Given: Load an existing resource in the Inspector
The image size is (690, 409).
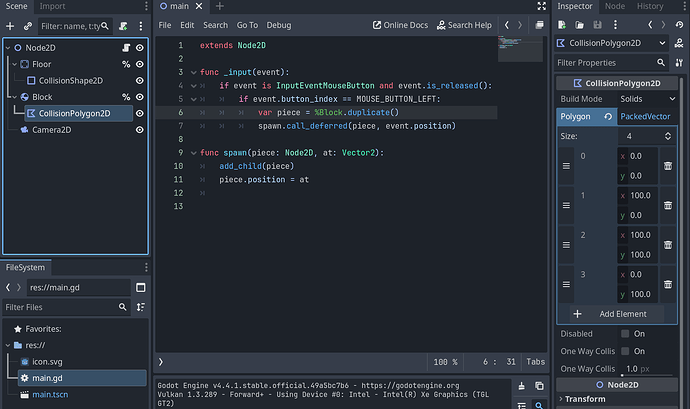Looking at the screenshot, I should coord(580,25).
